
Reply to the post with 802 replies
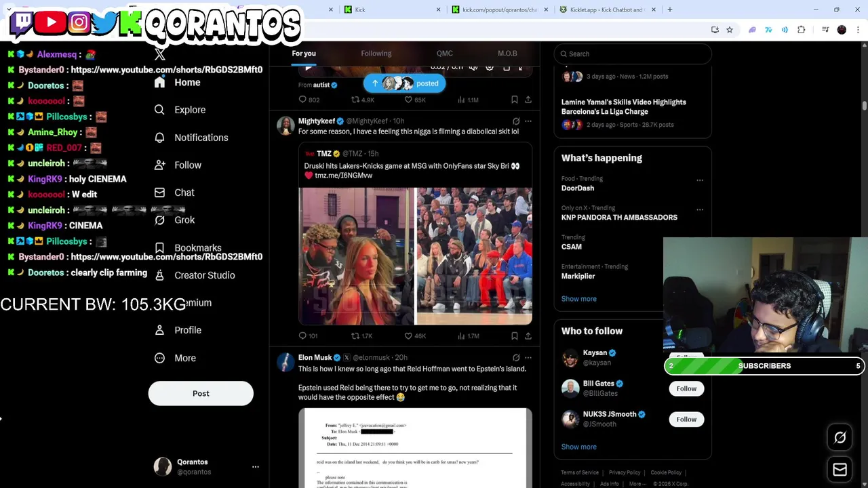click(309, 100)
